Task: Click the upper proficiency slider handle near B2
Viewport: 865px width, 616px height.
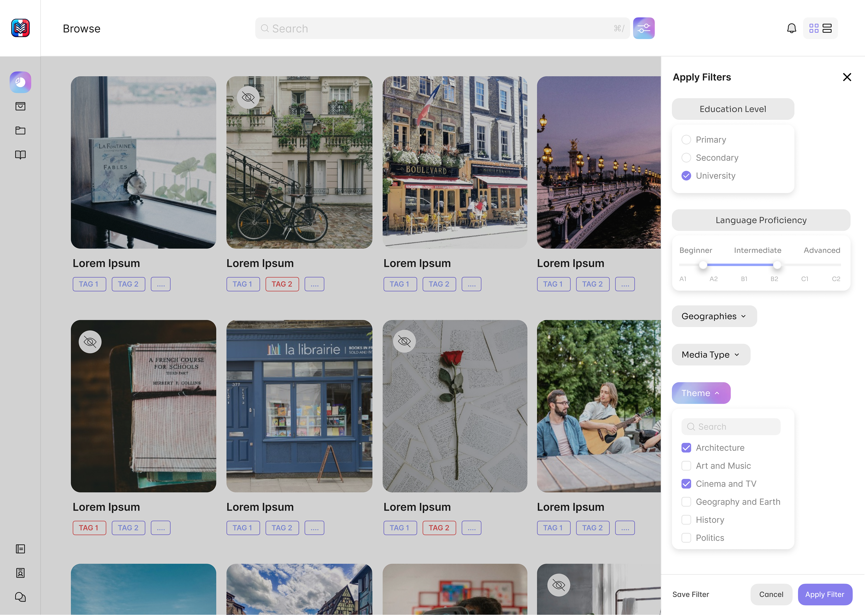Action: 777,265
